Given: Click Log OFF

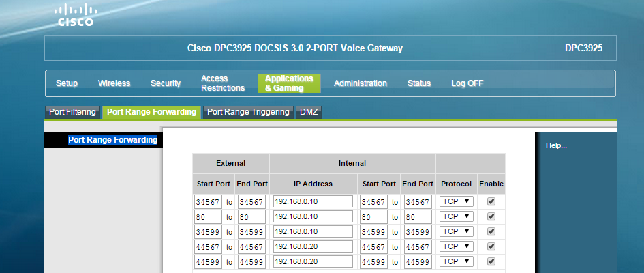Looking at the screenshot, I should tap(467, 83).
